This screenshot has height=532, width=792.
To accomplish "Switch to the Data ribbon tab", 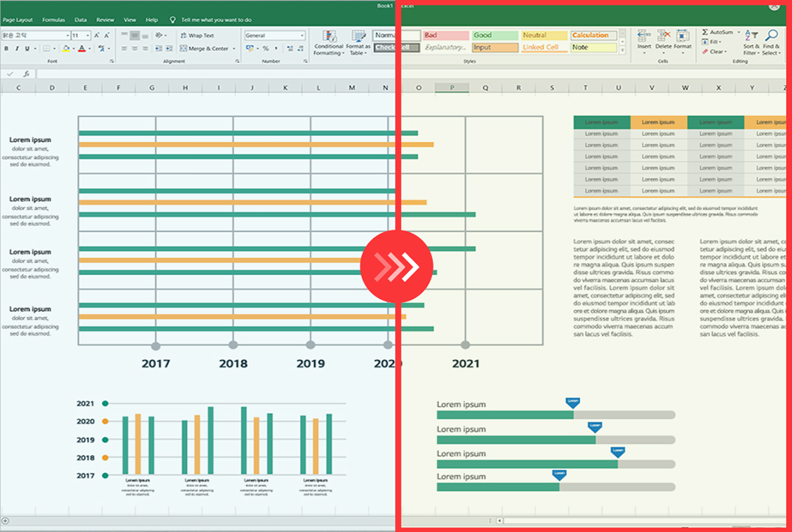I will pos(81,20).
